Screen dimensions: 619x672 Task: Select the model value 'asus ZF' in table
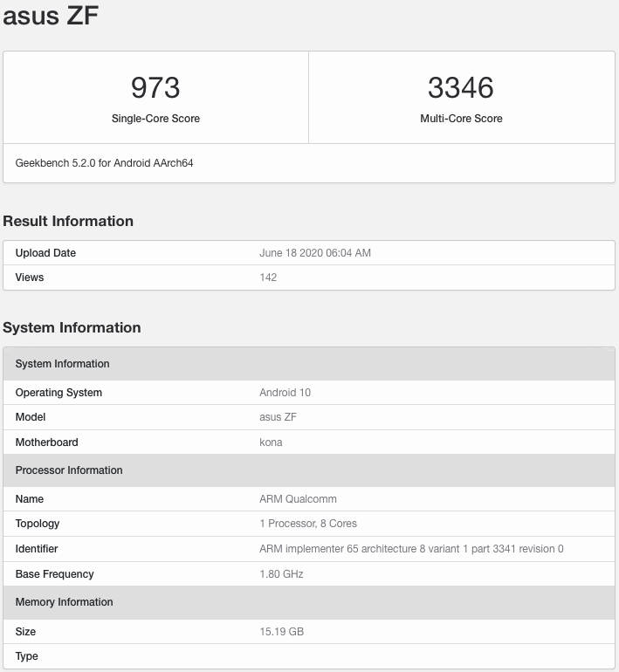pos(278,417)
